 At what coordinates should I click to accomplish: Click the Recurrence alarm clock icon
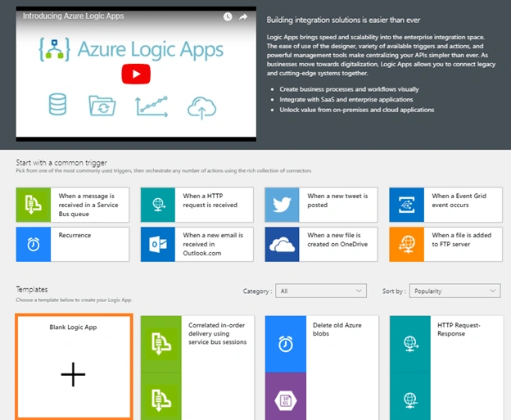tap(34, 244)
